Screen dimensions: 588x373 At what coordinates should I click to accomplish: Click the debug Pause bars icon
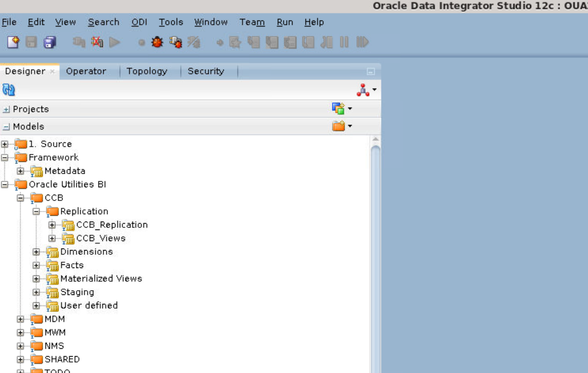tap(344, 42)
